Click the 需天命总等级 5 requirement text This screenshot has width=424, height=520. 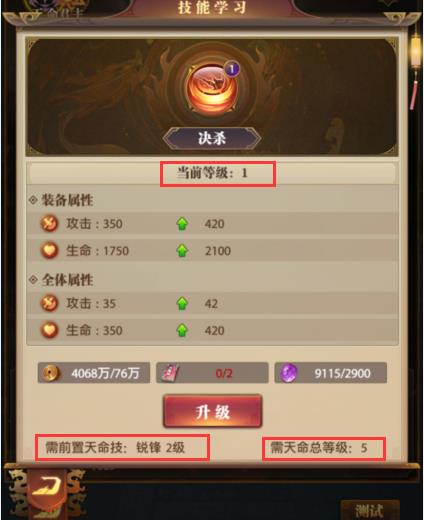tap(319, 448)
